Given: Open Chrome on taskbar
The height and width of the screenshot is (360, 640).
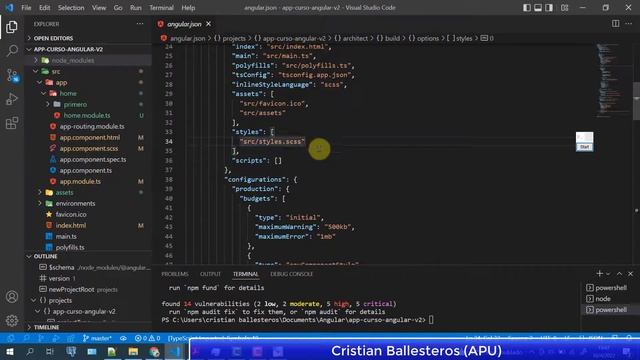Looking at the screenshot, I should coord(154,351).
